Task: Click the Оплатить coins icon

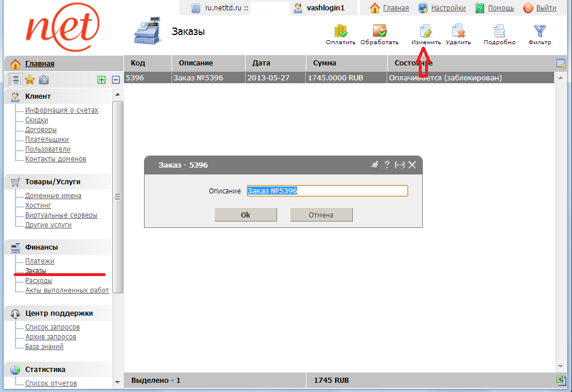Action: [341, 31]
